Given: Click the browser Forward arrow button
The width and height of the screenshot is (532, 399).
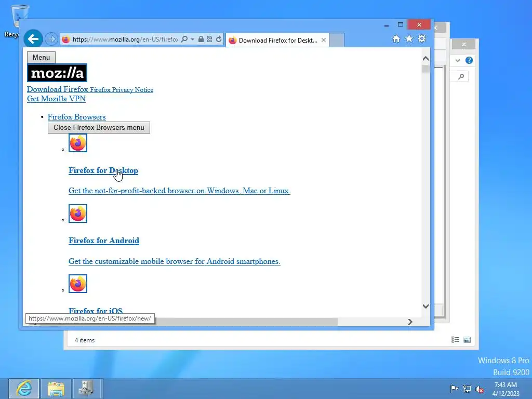Looking at the screenshot, I should [51, 39].
